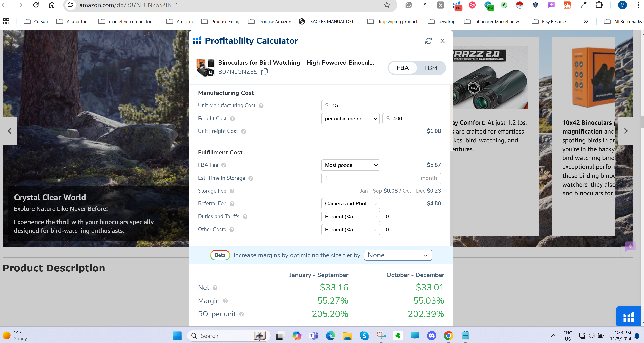Viewport: 644px width, 343px height.
Task: Click the purple sparkle chat bubble icon
Action: pyautogui.click(x=630, y=247)
